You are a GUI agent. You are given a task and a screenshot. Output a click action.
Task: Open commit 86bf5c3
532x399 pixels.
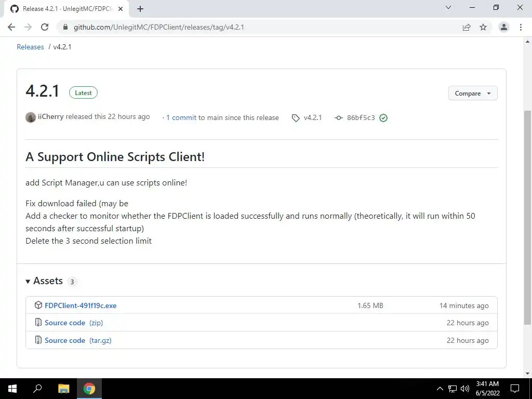[361, 118]
